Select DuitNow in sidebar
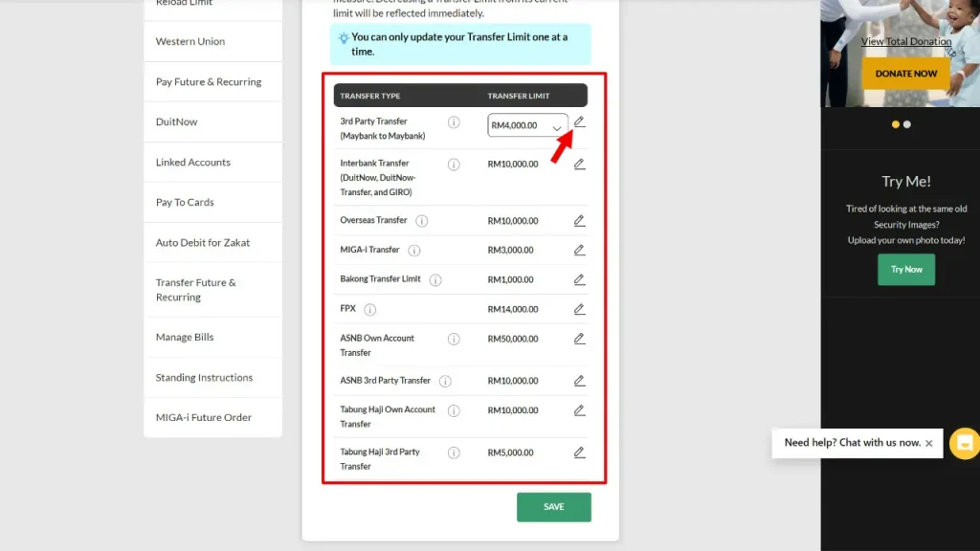Viewport: 980px width, 551px height. (x=213, y=121)
